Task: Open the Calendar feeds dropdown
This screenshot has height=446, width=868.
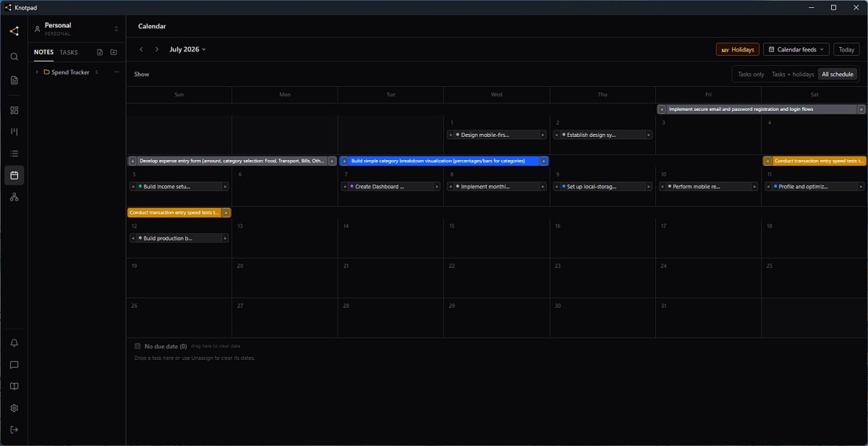Action: pyautogui.click(x=796, y=50)
